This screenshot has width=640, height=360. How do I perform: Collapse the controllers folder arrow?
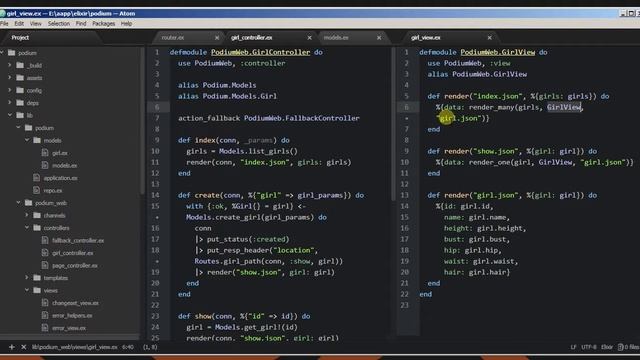[x=27, y=227]
